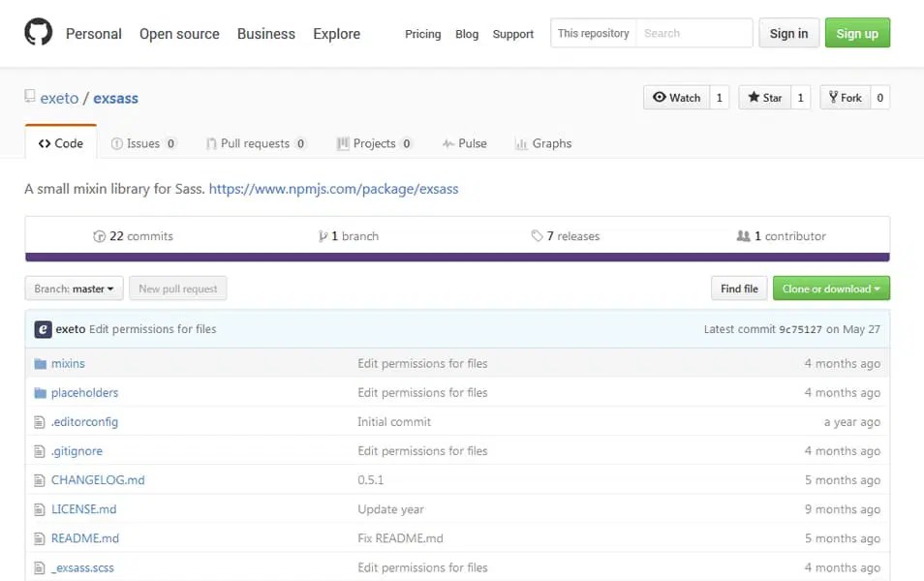This screenshot has height=581, width=924.
Task: Click the repository bookmark icon beside exeto
Action: [x=30, y=97]
